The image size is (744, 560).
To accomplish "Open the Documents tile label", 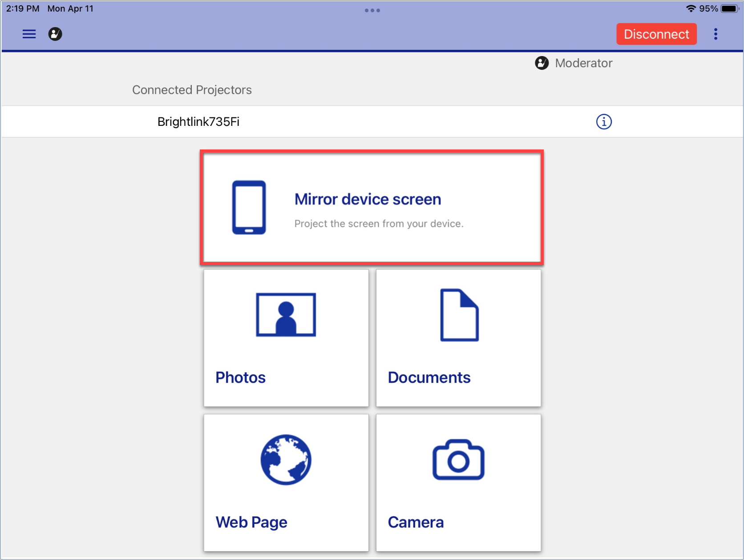I will pos(429,378).
